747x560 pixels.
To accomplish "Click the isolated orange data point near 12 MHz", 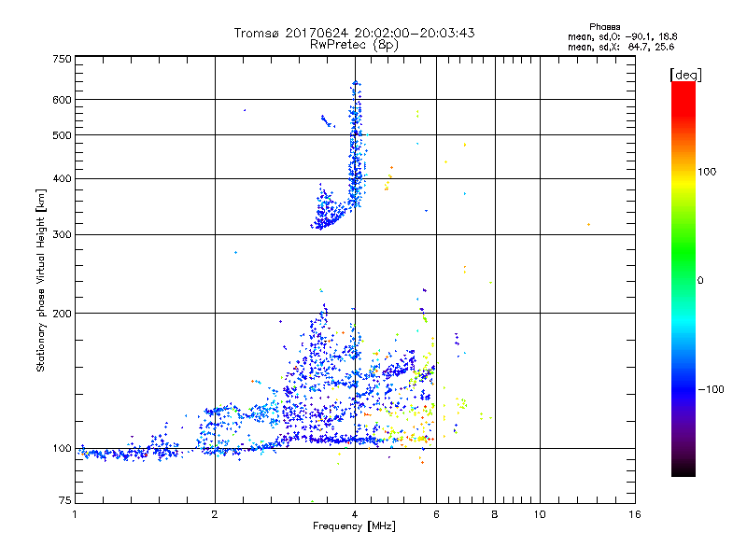I will tap(589, 224).
